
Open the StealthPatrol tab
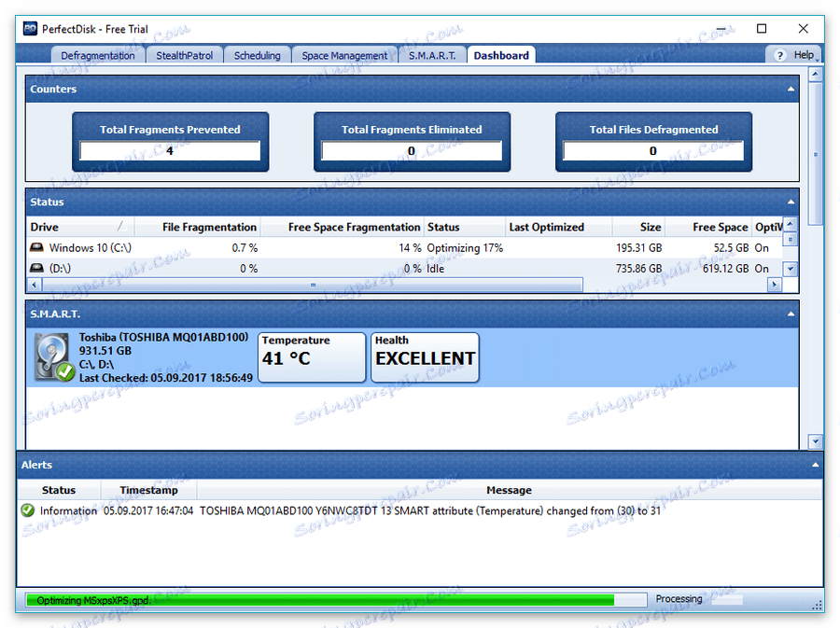(184, 55)
